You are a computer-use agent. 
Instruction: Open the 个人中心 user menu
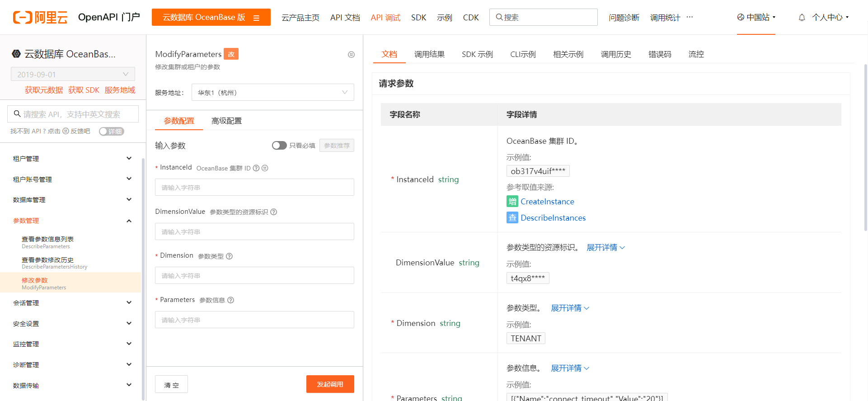point(830,17)
